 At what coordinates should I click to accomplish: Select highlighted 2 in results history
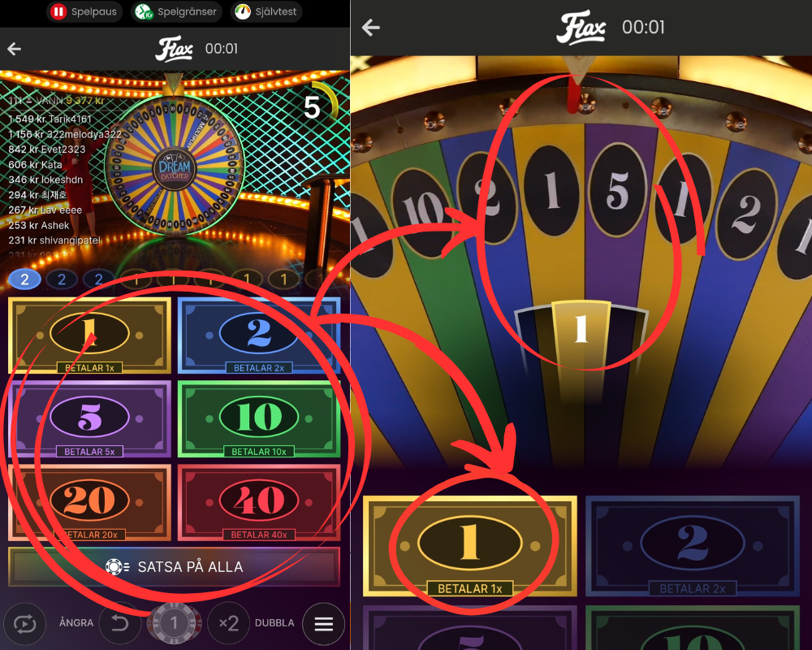tap(24, 279)
